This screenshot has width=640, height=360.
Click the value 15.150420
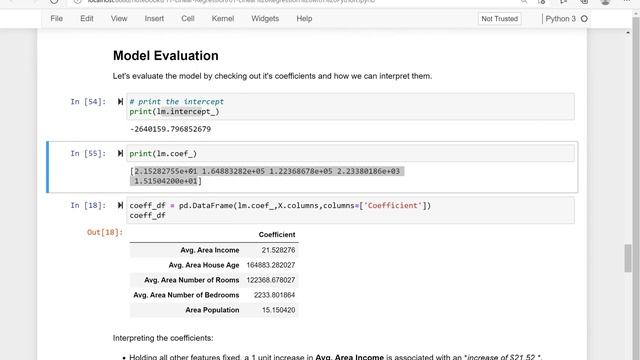[x=278, y=310]
